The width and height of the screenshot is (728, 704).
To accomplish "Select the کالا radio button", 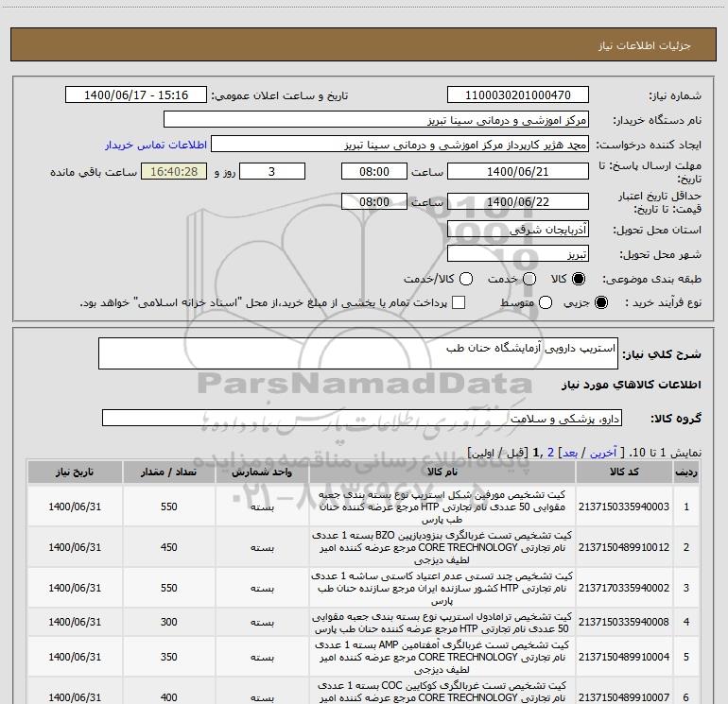I will [x=579, y=279].
